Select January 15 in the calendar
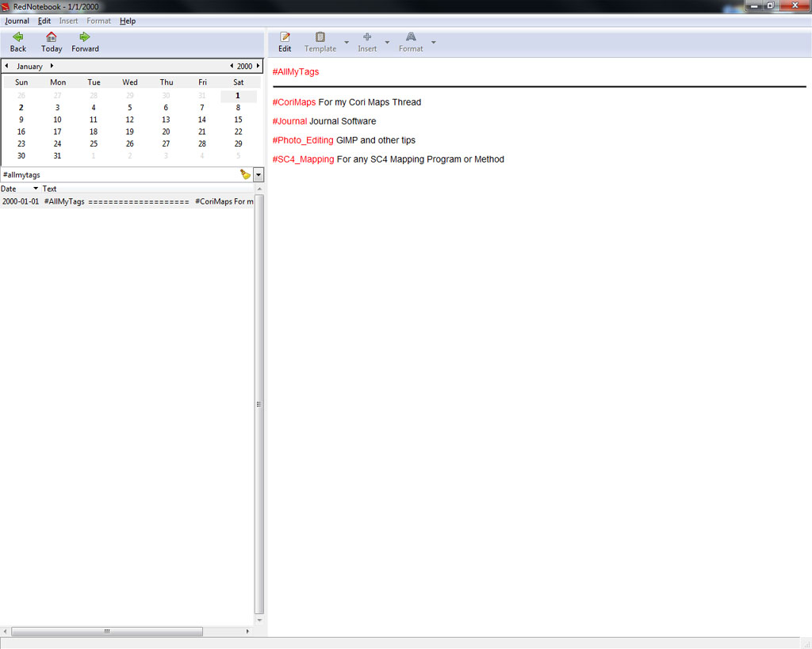812x649 pixels. (x=238, y=120)
